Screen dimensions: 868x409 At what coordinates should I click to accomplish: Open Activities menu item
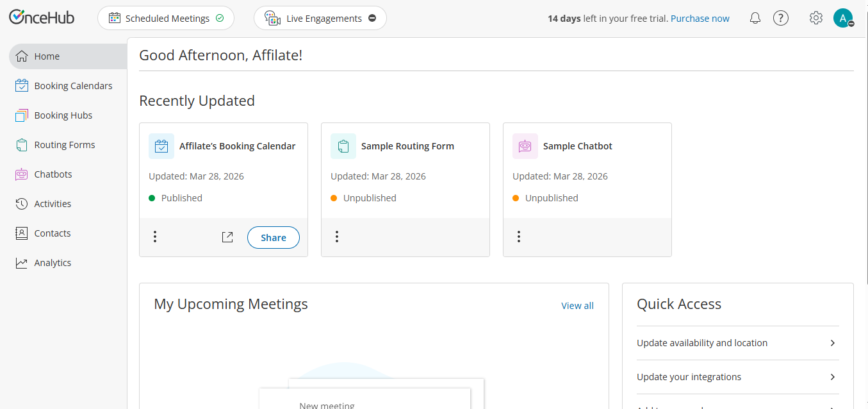[x=68, y=204]
